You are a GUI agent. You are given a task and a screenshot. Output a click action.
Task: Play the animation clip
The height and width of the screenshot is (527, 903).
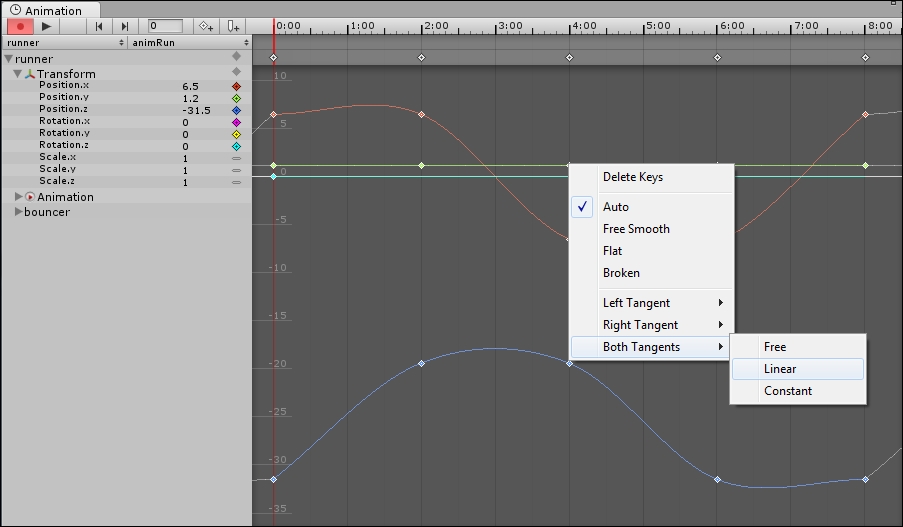coord(46,26)
